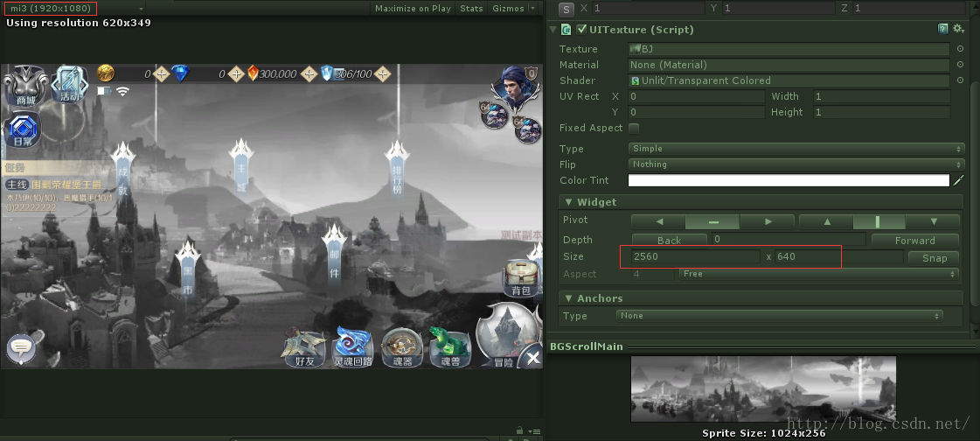This screenshot has width=980, height=441.
Task: Open the player avatar portrait
Action: click(515, 87)
